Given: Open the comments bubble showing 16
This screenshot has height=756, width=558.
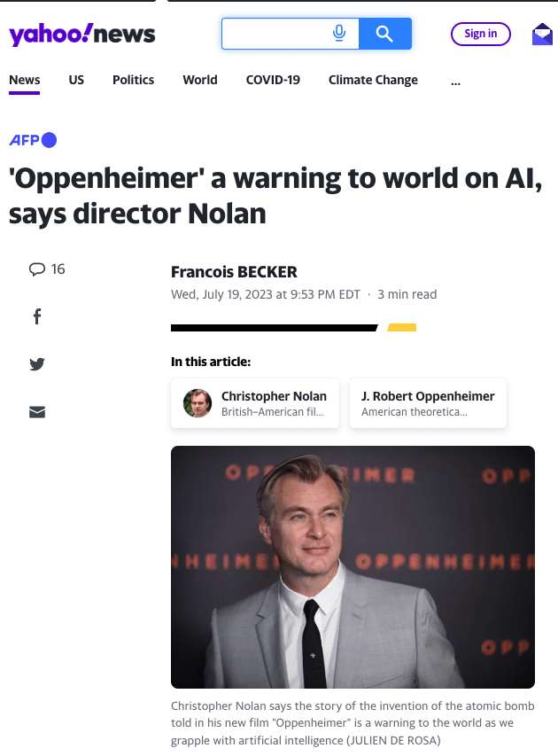Looking at the screenshot, I should point(47,269).
